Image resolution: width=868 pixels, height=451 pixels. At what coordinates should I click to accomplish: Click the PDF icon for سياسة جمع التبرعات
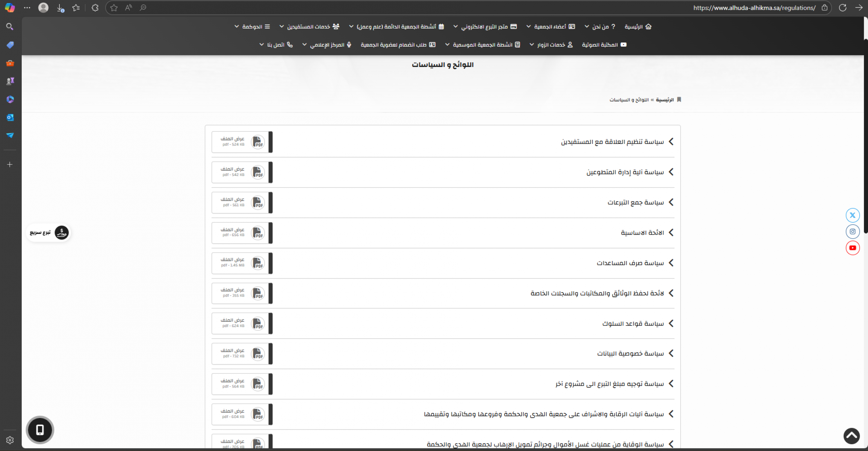point(258,203)
